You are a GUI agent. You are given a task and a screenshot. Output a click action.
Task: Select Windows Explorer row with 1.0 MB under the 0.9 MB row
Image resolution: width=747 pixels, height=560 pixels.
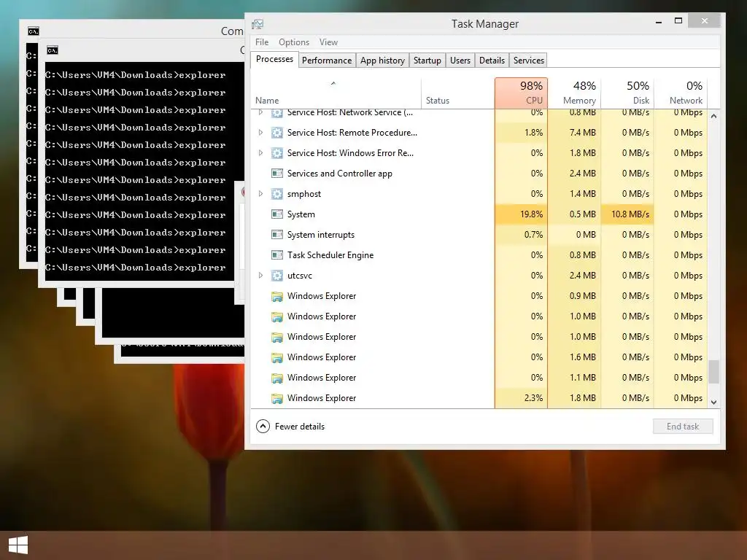coord(479,316)
